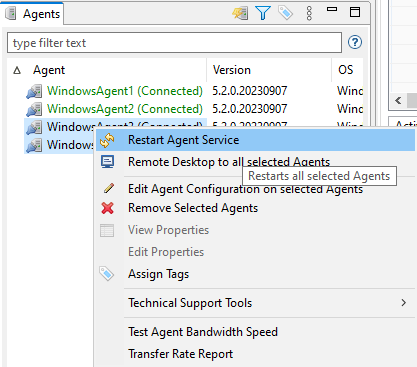Click the type filter text field
The height and width of the screenshot is (367, 417).
174,43
